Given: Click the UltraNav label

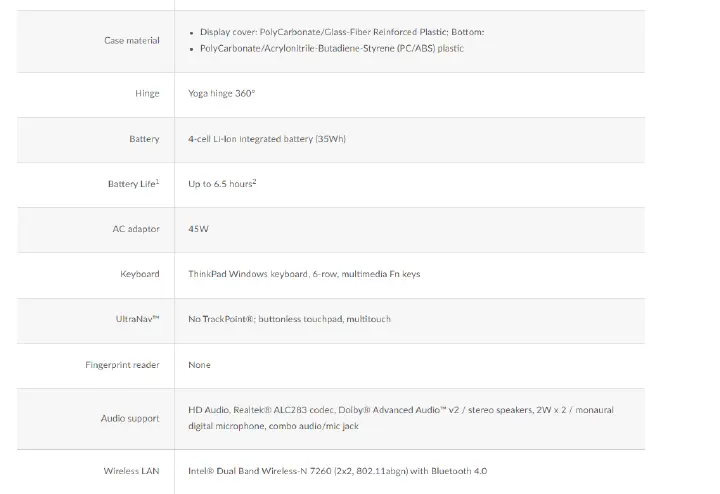Looking at the screenshot, I should [137, 319].
